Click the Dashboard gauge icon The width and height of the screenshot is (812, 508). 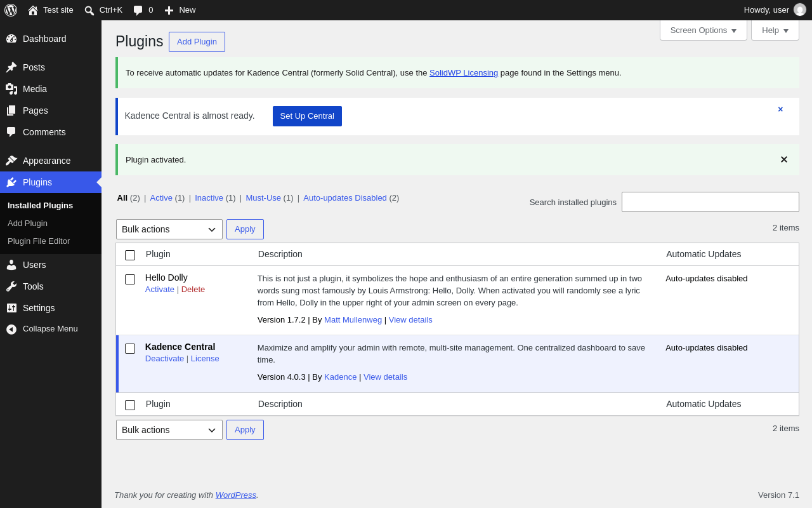[11, 39]
